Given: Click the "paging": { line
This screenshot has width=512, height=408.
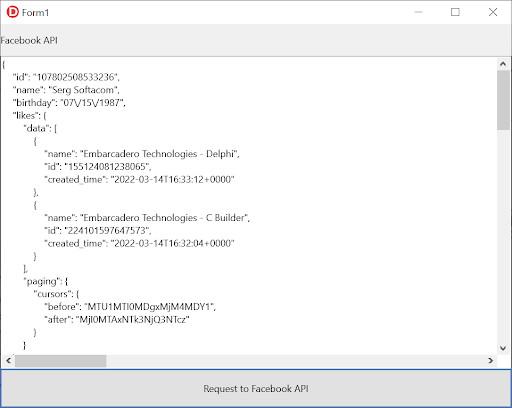Looking at the screenshot, I should pos(46,281).
